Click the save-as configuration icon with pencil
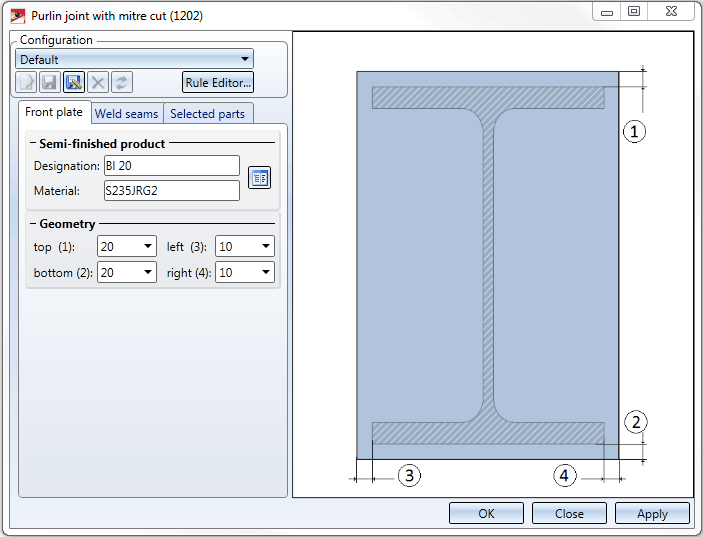Screen dimensions: 703x537 click(x=73, y=83)
